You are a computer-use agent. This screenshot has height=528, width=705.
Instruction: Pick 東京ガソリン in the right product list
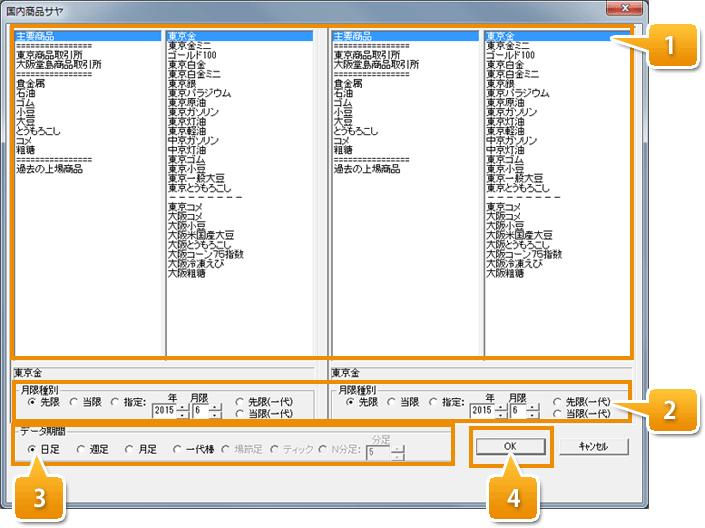click(x=512, y=112)
